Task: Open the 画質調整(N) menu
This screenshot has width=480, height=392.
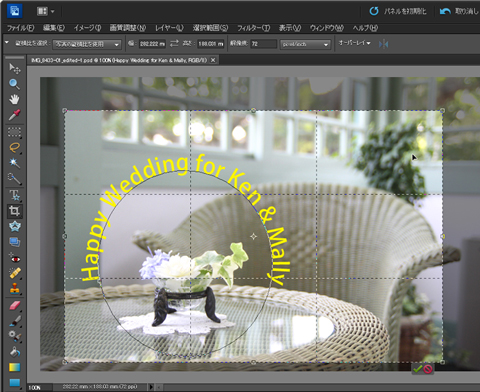Action: pos(128,28)
